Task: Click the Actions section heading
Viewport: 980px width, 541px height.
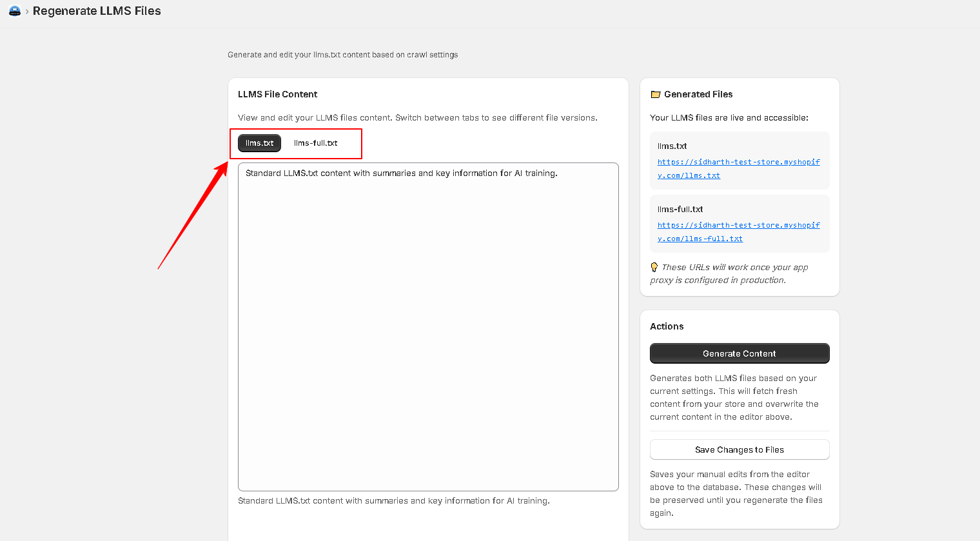Action: (x=667, y=326)
